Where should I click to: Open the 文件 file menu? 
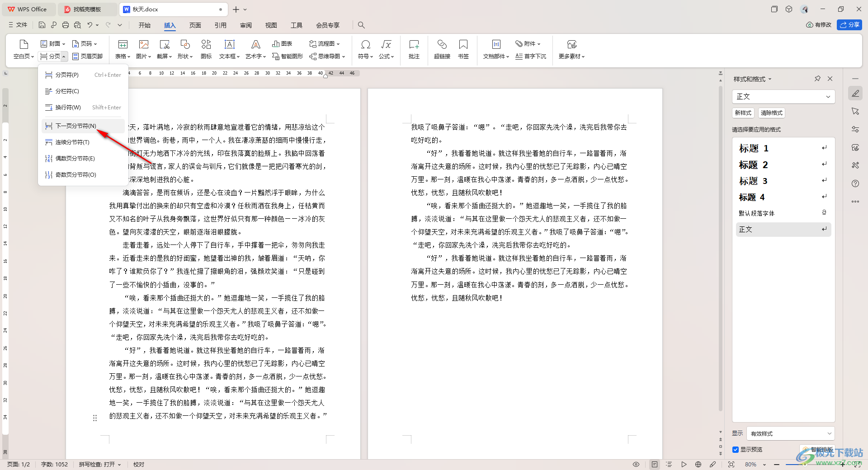pos(18,25)
